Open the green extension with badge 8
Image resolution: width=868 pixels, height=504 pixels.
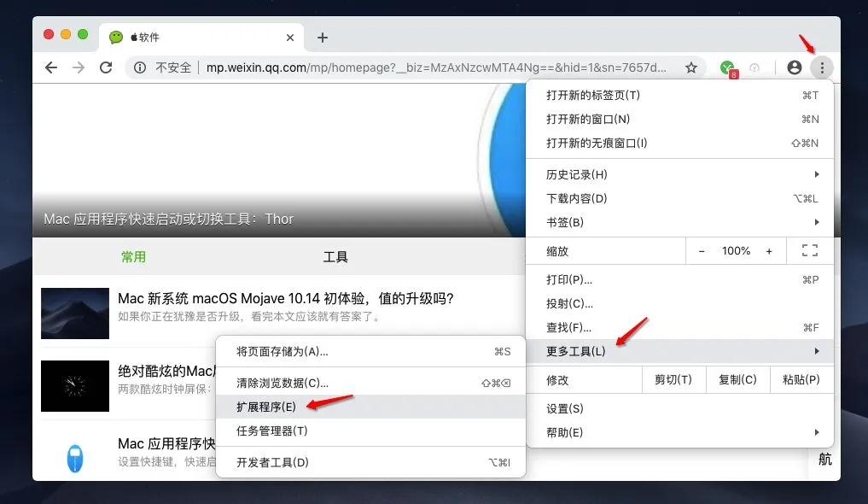729,68
